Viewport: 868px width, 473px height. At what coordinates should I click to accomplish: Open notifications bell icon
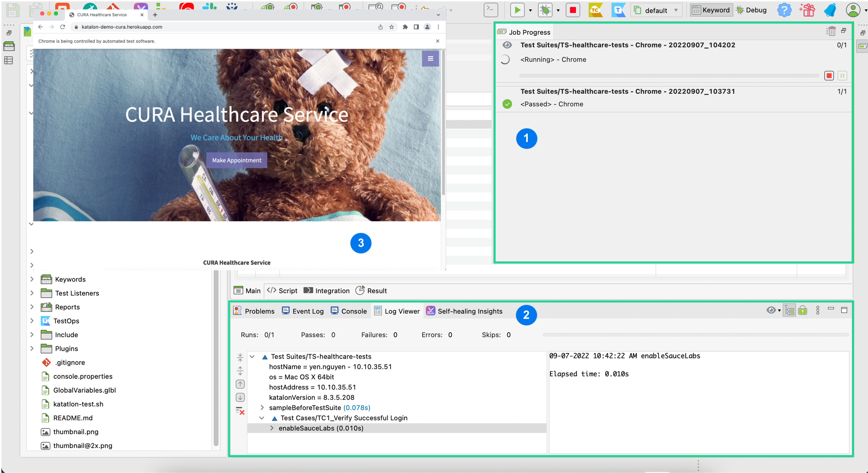[x=830, y=10]
